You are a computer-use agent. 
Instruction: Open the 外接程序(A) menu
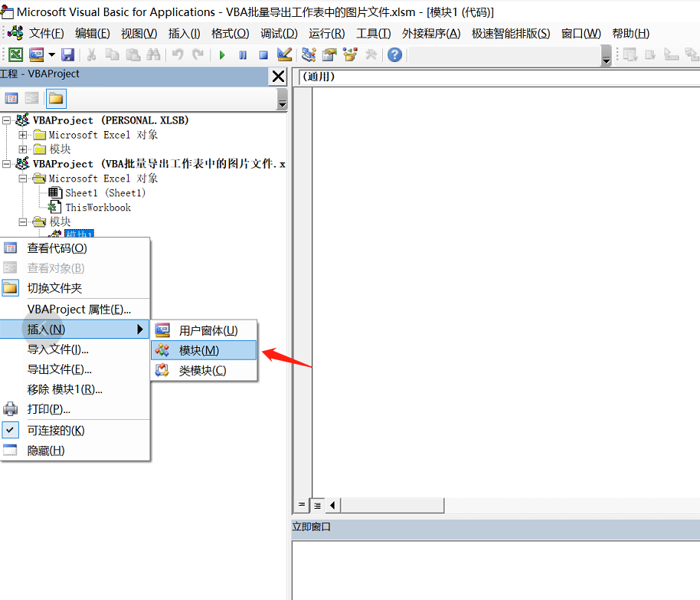[431, 34]
